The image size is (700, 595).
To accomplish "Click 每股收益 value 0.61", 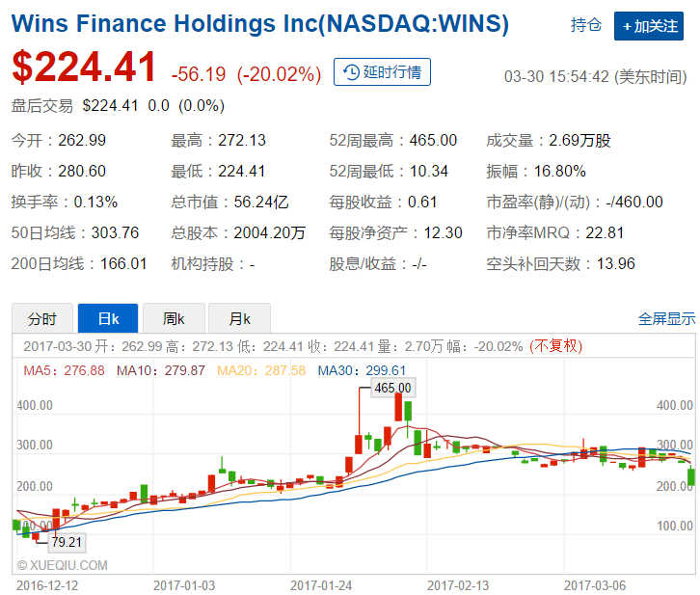I will [422, 202].
